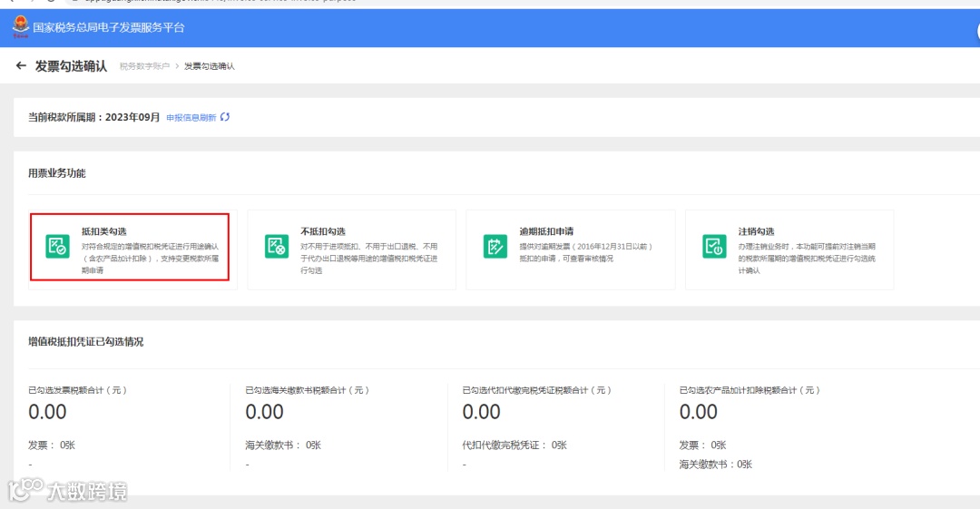The width and height of the screenshot is (980, 509).
Task: Go back using the left arrow
Action: [x=21, y=65]
